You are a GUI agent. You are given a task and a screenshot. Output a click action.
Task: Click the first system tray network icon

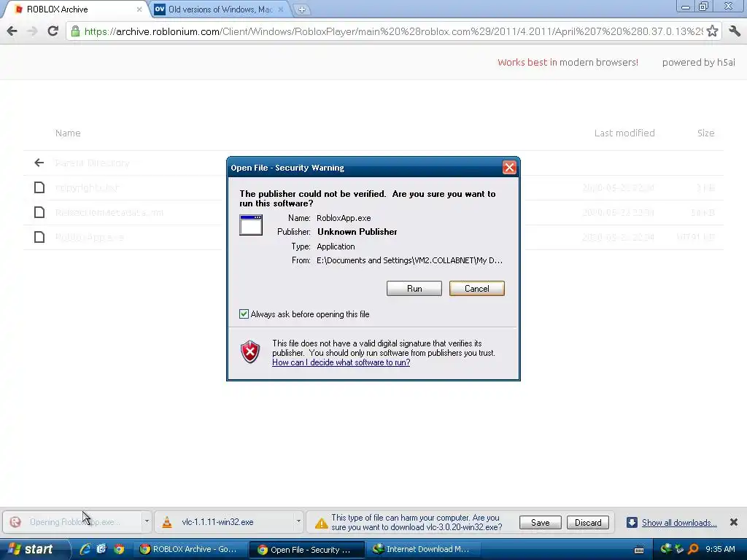pyautogui.click(x=666, y=549)
